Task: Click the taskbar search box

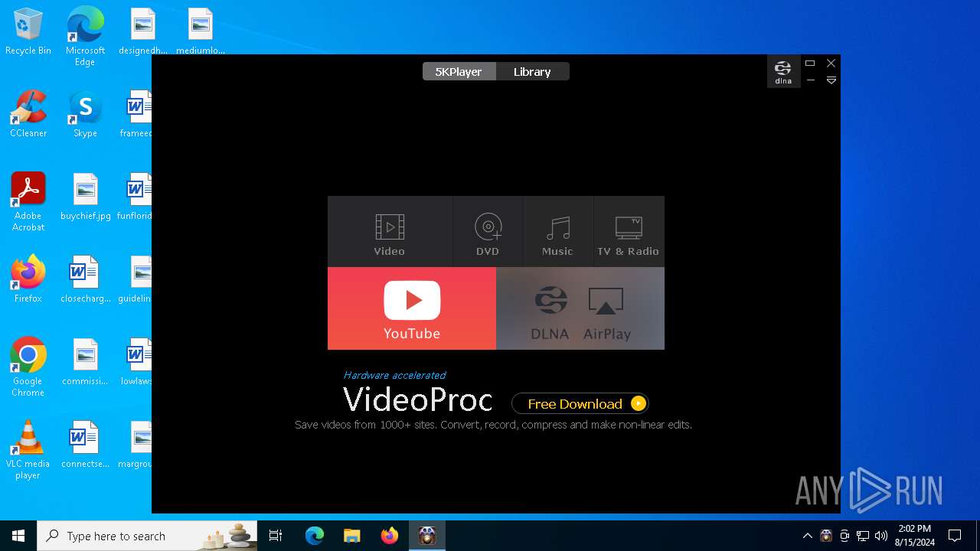Action: 149,536
